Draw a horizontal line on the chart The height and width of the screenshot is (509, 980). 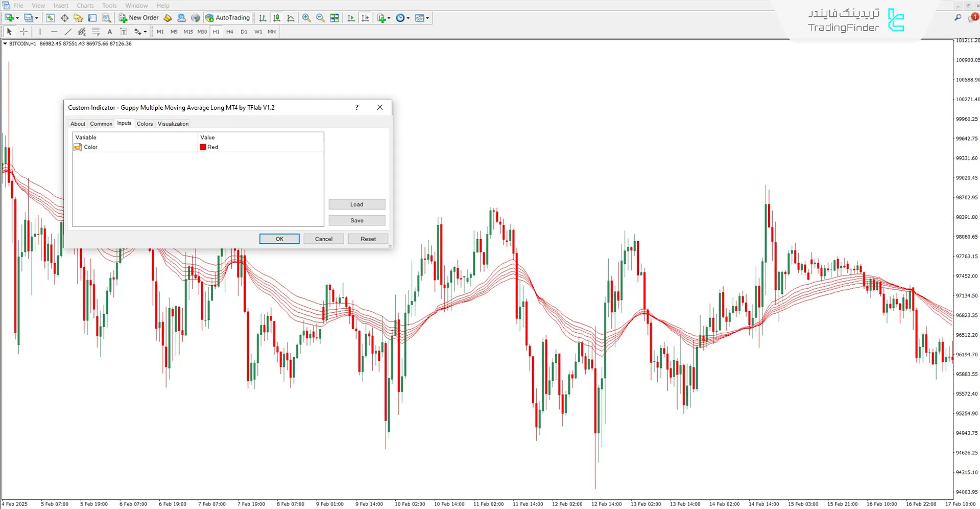click(x=54, y=32)
